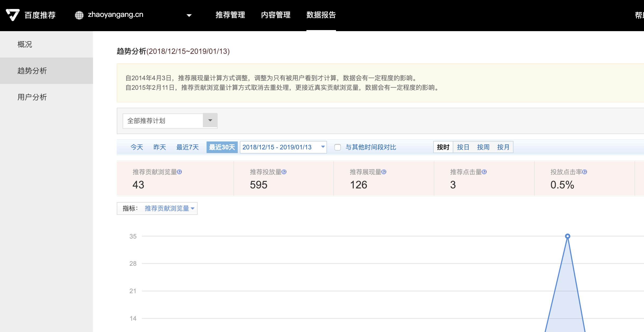Enable 与其他时间段对比 checkbox

point(337,147)
